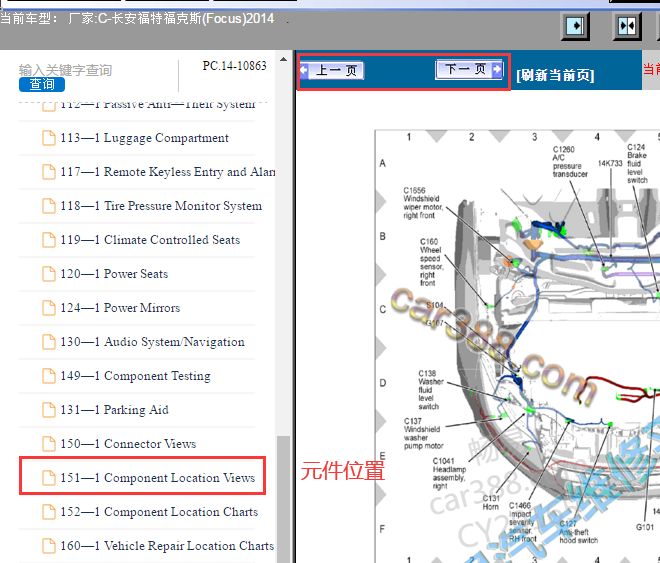
Task: Click the page icon beside Parking Aid
Action: pyautogui.click(x=49, y=410)
